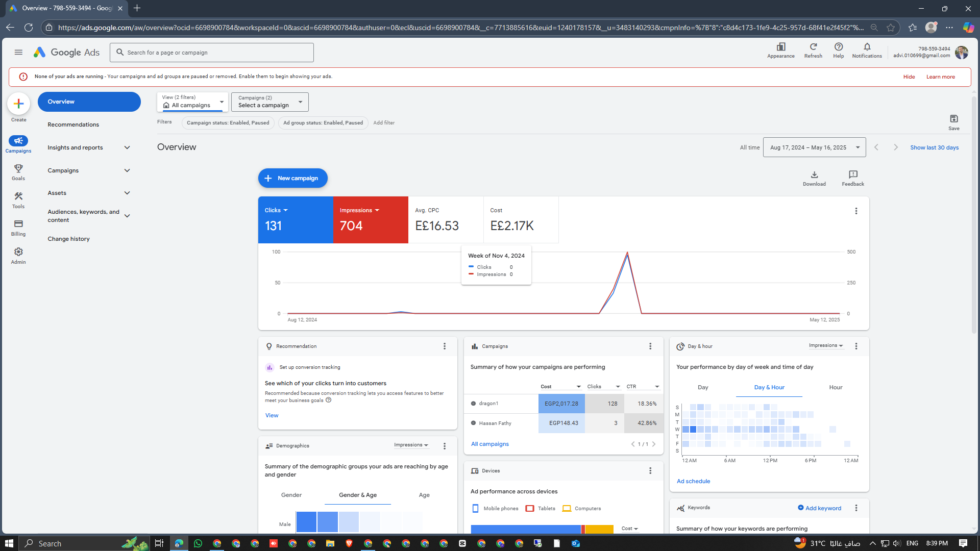The image size is (980, 551).
Task: Open the Admin settings section
Action: click(x=18, y=256)
